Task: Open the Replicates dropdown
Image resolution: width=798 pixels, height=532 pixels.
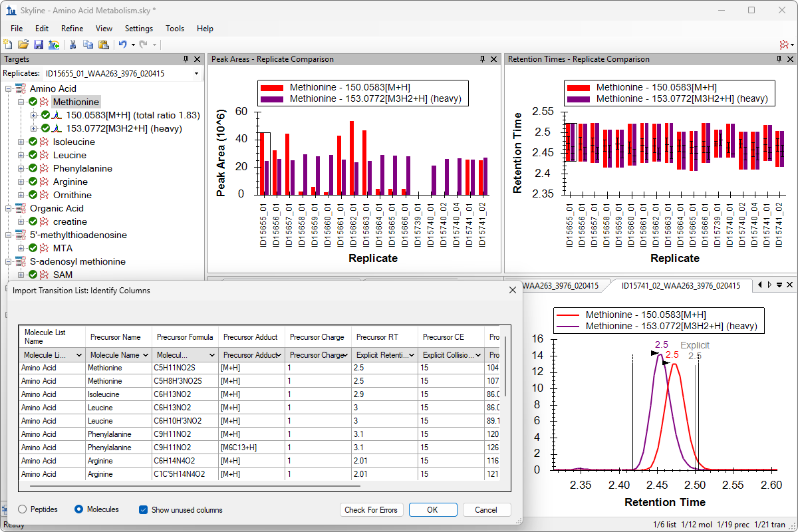Action: [196, 73]
